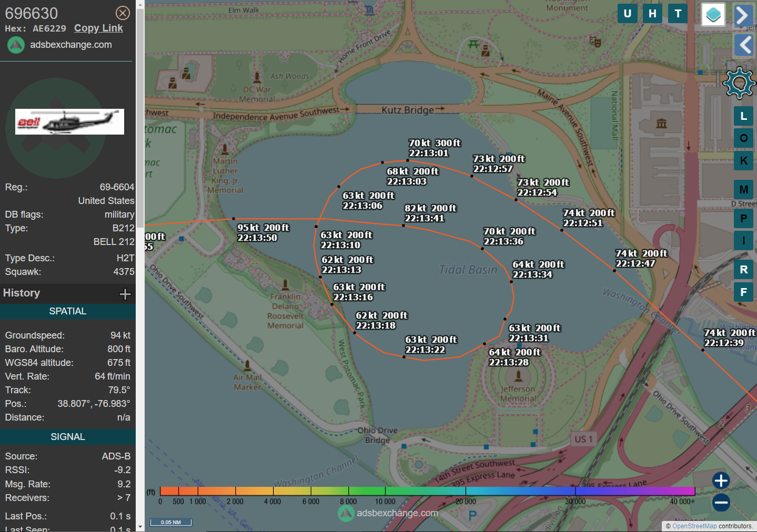Image resolution: width=757 pixels, height=532 pixels.
Task: Click the position value 38.807°, -76.983°
Action: pos(94,404)
